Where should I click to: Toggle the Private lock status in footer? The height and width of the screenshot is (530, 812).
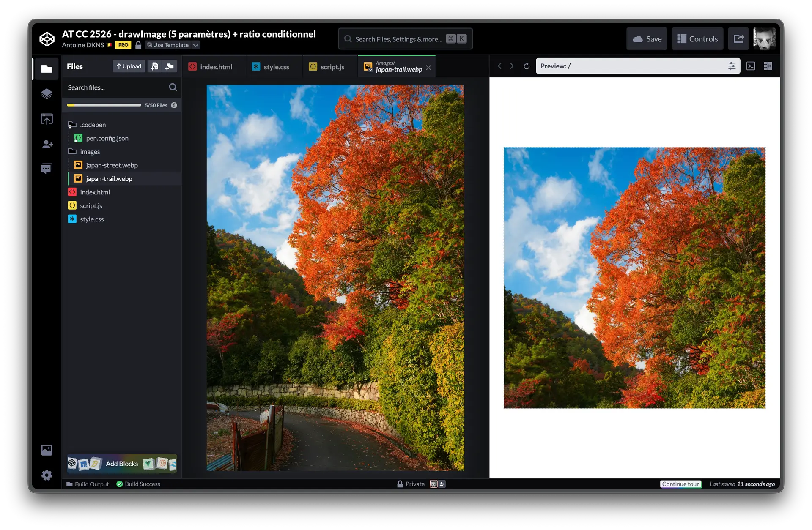(411, 484)
